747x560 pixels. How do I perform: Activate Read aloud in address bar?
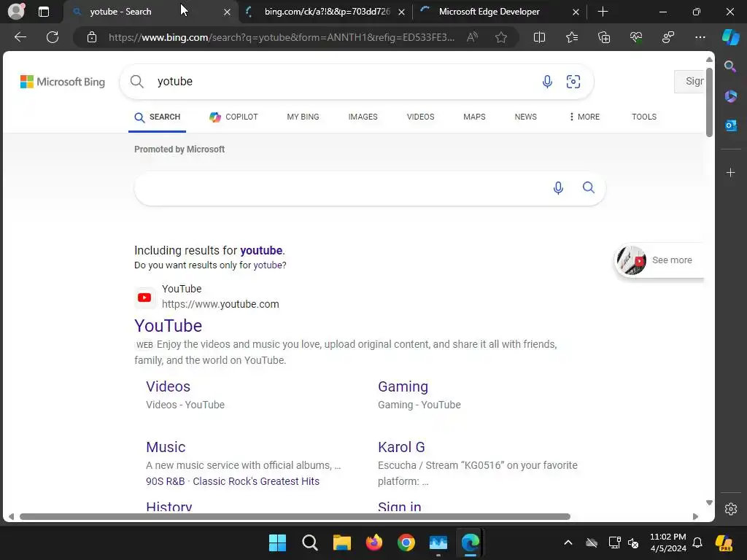pyautogui.click(x=472, y=37)
